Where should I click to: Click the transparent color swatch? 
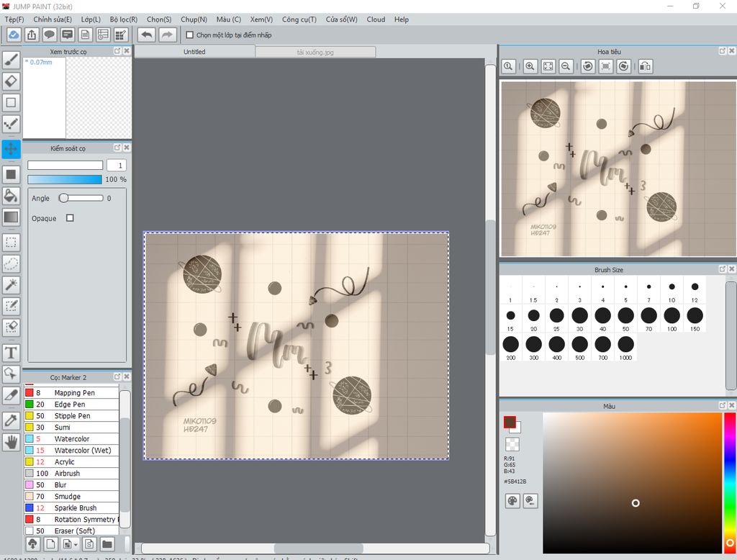tap(512, 444)
